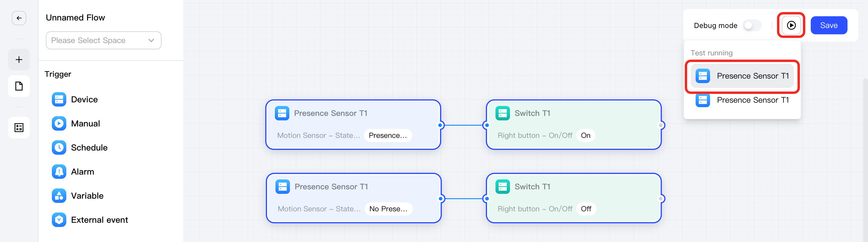The image size is (868, 242).
Task: Click the Switch T1 node set to On
Action: point(574,125)
